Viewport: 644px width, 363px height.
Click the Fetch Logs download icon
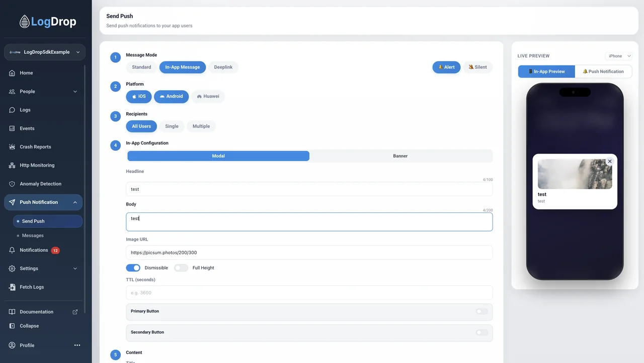tap(12, 287)
